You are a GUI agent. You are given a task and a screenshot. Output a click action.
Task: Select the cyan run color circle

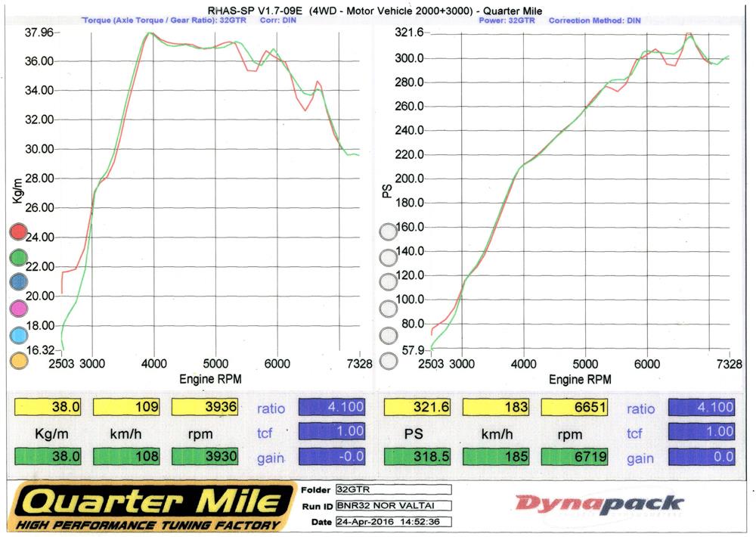(18, 335)
